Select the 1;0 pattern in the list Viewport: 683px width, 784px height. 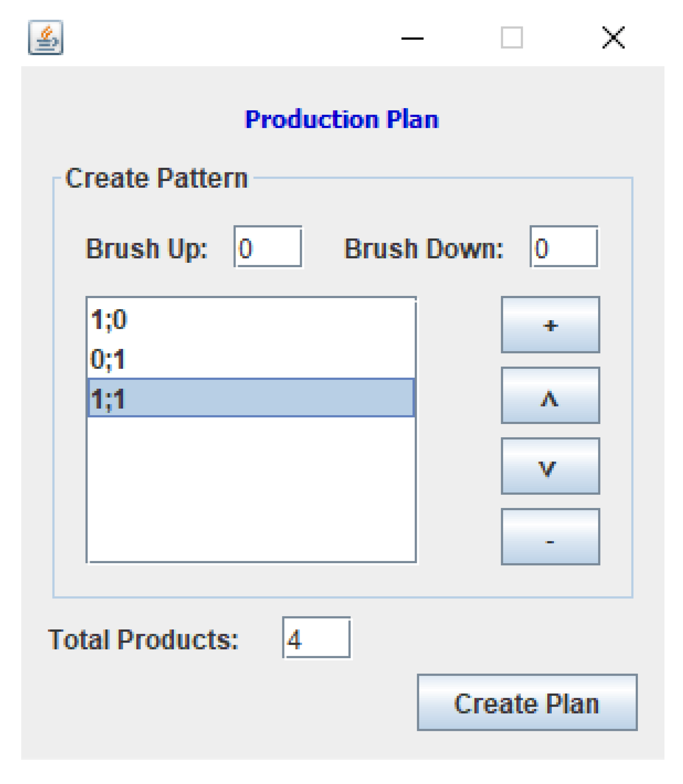(250, 319)
